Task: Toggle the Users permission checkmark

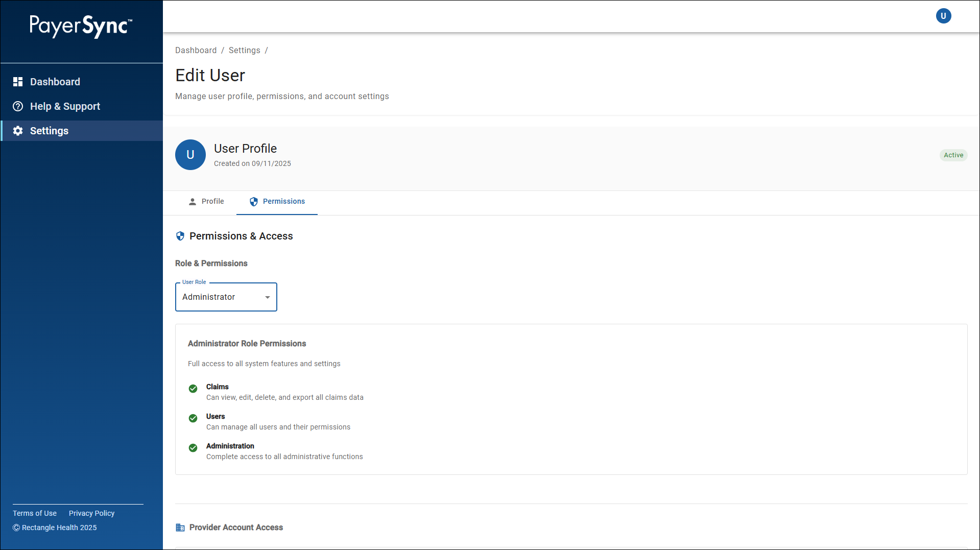Action: coord(193,418)
